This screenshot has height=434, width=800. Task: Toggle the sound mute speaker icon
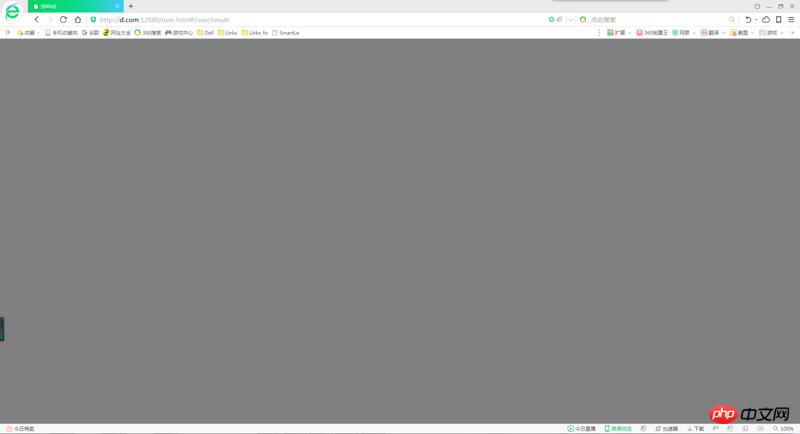click(760, 429)
